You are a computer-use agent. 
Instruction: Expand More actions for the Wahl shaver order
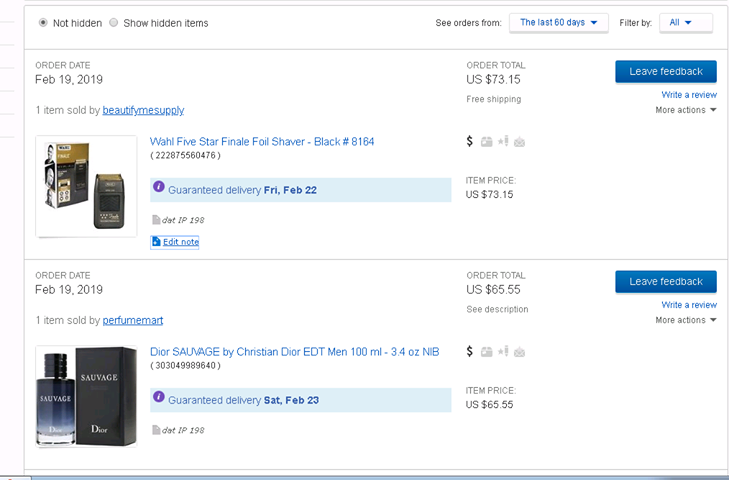pyautogui.click(x=686, y=110)
